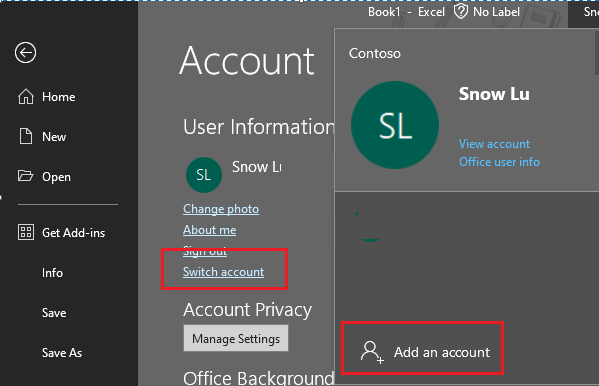Open Get Add-ins menu item
Viewport: 599px width, 386px height.
coord(73,233)
